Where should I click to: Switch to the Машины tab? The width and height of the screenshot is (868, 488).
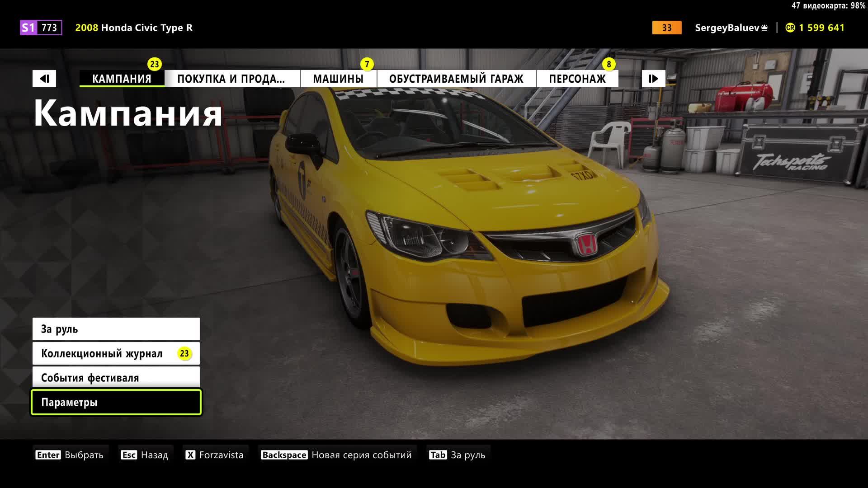[x=338, y=79]
